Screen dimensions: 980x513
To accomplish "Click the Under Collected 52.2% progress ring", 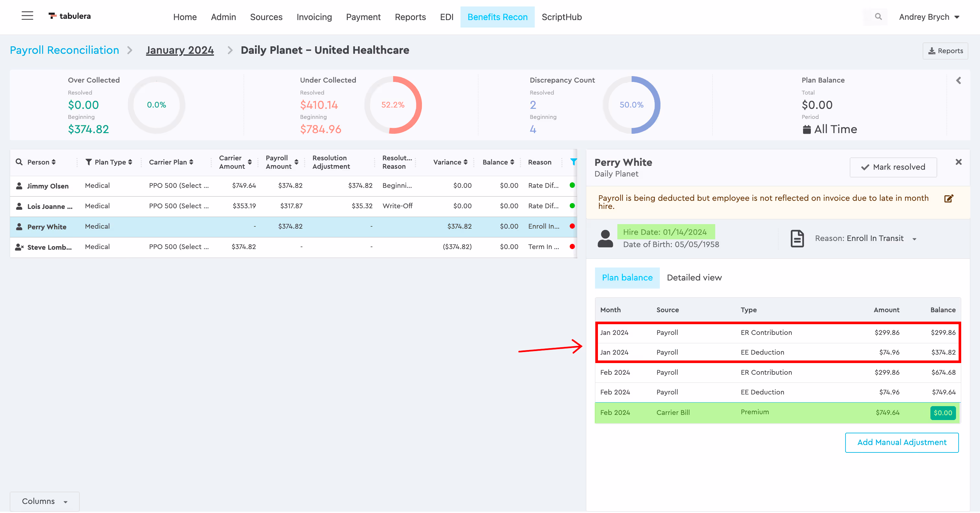I will click(x=392, y=105).
